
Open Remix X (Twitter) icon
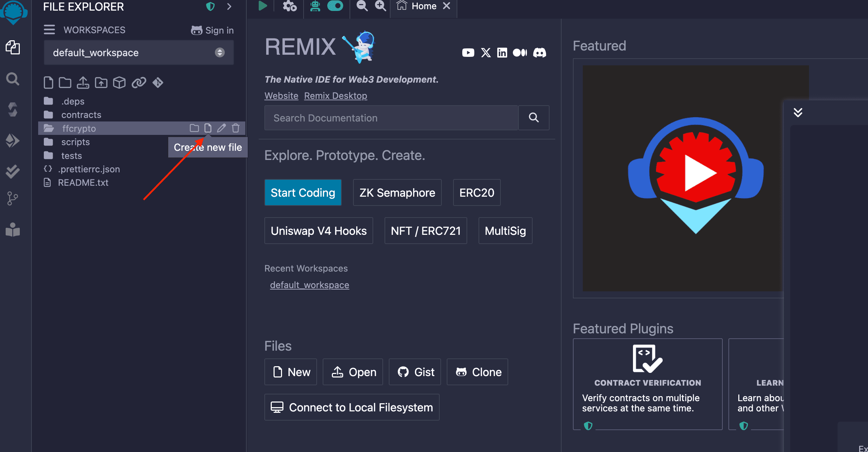click(x=486, y=53)
